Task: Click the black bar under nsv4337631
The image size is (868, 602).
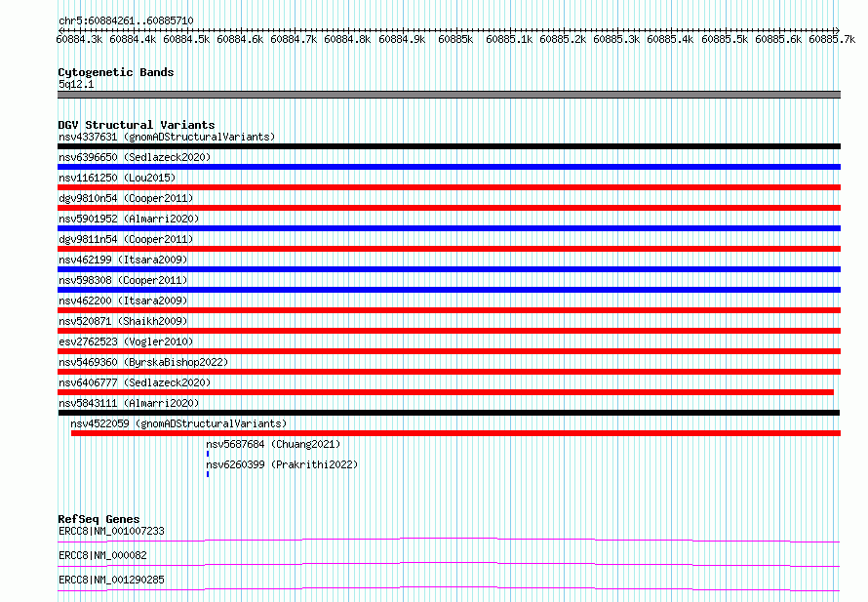Action: [449, 146]
